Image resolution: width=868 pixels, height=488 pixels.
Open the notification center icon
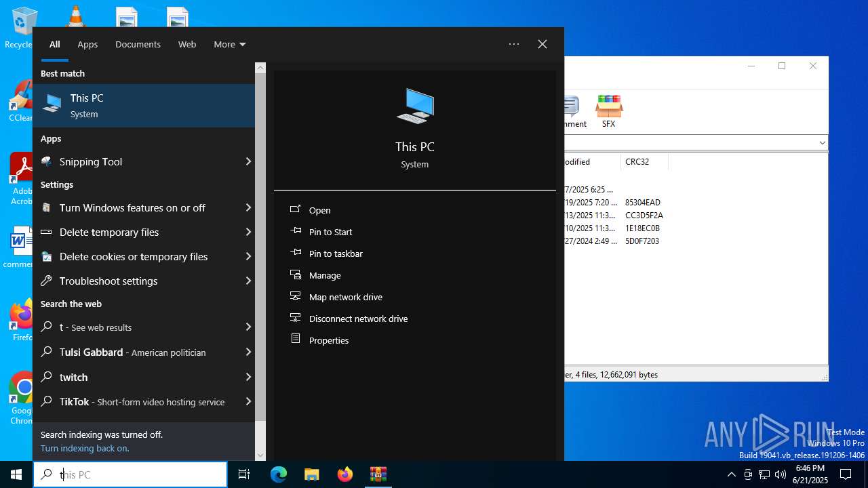[846, 474]
